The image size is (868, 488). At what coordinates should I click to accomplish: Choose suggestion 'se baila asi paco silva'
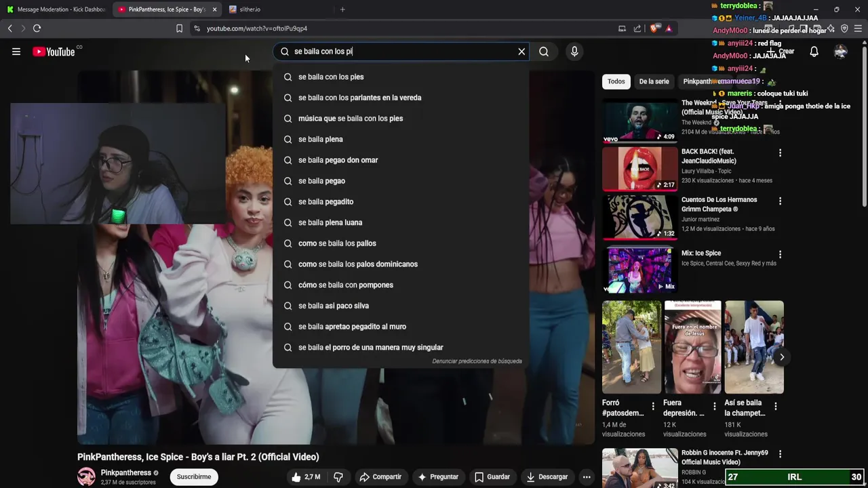coord(400,306)
